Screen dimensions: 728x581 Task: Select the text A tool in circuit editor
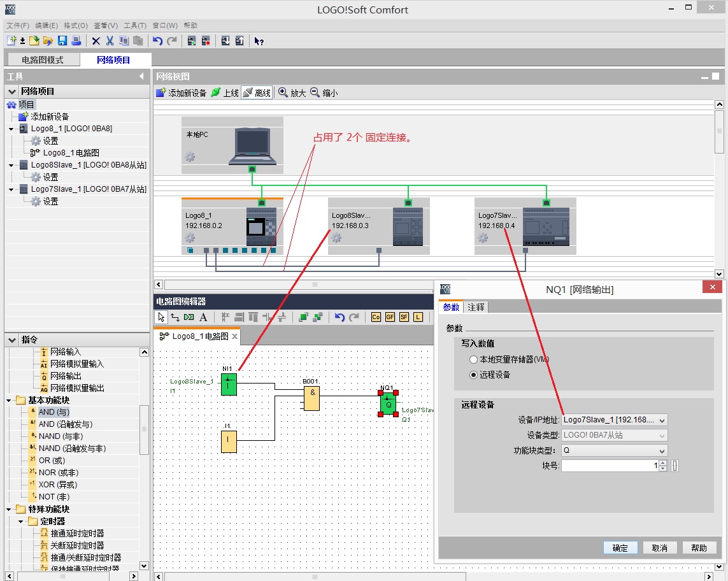point(203,317)
